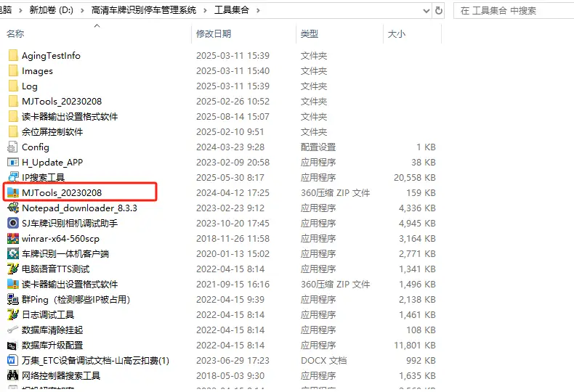Select the MJTools_20230208 folder icon
This screenshot has height=392, width=574.
[x=13, y=102]
